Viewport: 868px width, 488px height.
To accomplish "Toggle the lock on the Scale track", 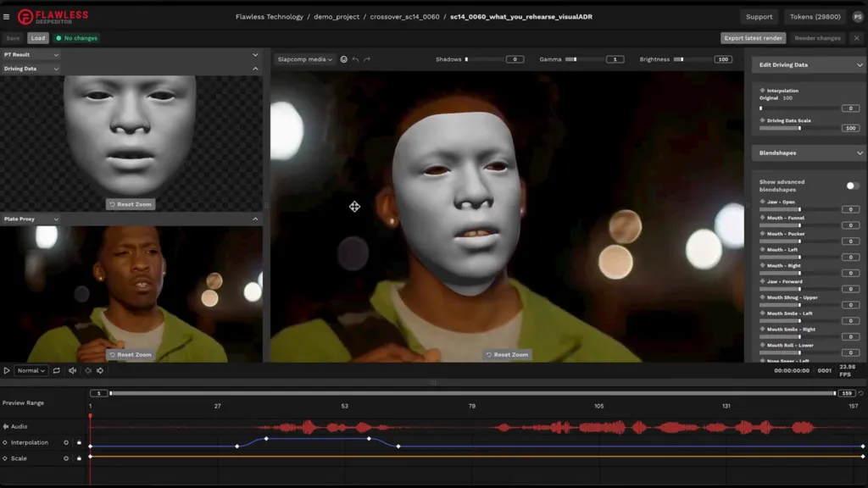I will click(79, 458).
